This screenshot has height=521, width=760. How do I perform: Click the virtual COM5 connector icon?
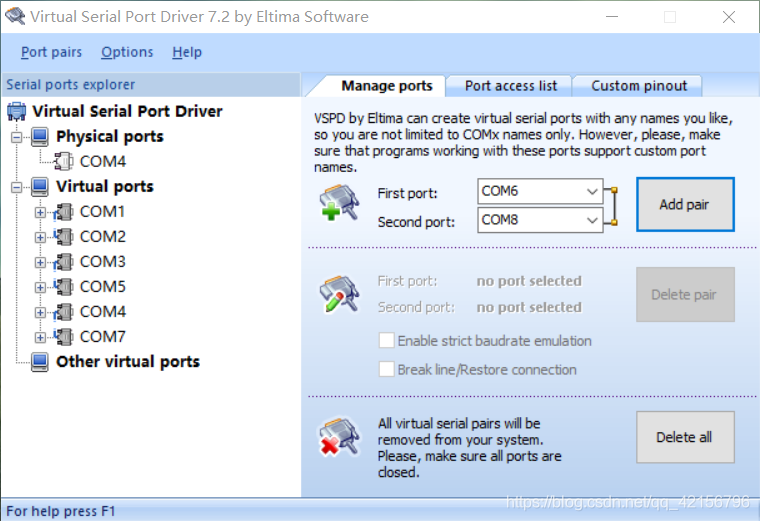(x=64, y=287)
